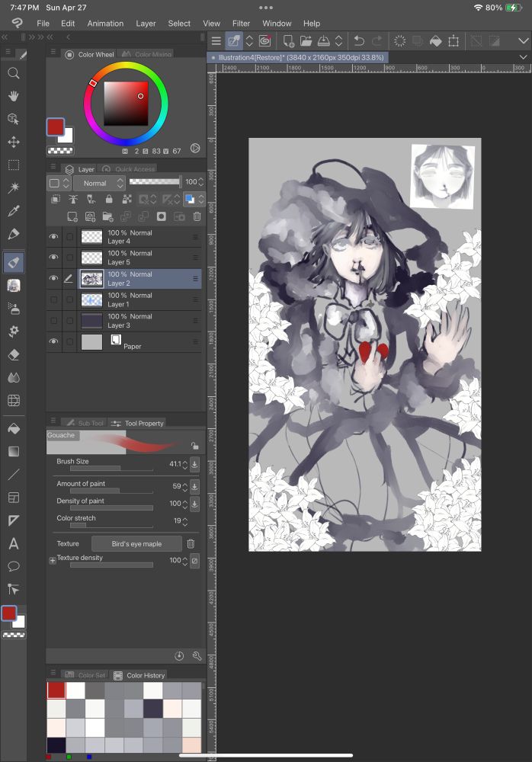Toggle Set as Reference Layer icon
This screenshot has height=762, width=532.
[x=73, y=199]
